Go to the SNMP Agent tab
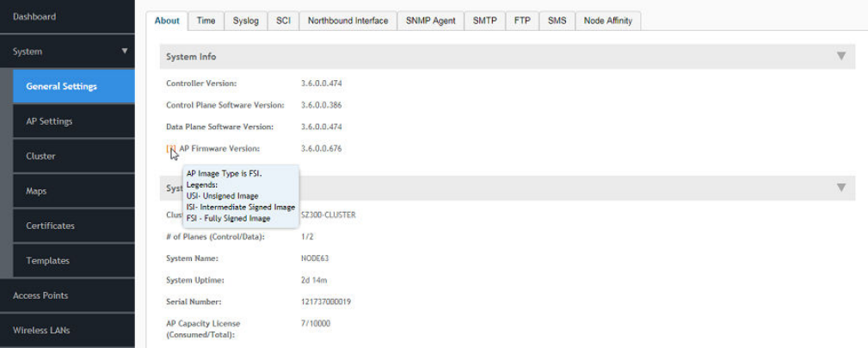Screen dimensions: 868x348 pos(430,21)
